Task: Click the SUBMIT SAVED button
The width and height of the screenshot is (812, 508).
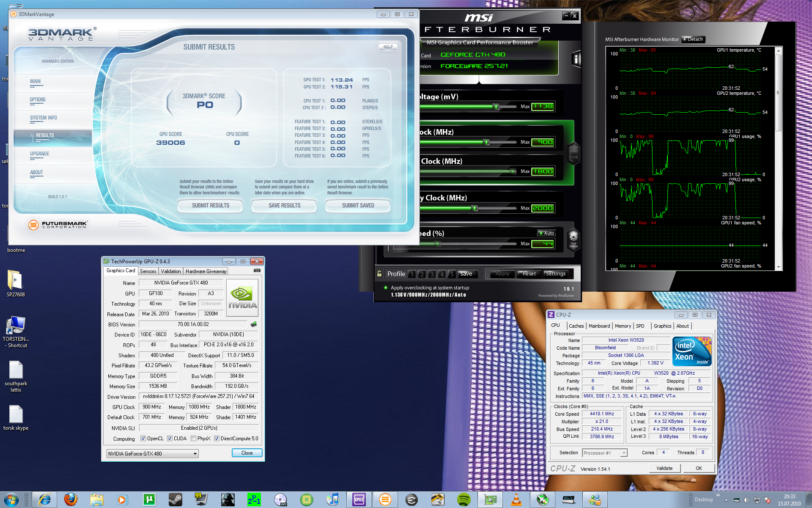Action: (x=358, y=205)
